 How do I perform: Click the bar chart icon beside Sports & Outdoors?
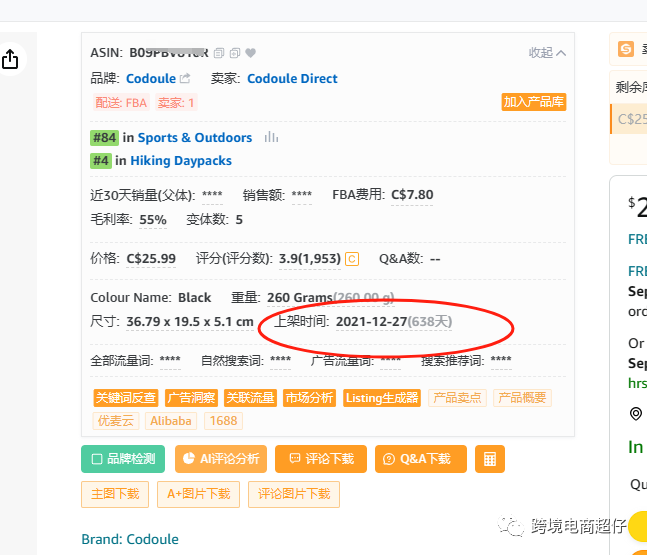tap(271, 137)
